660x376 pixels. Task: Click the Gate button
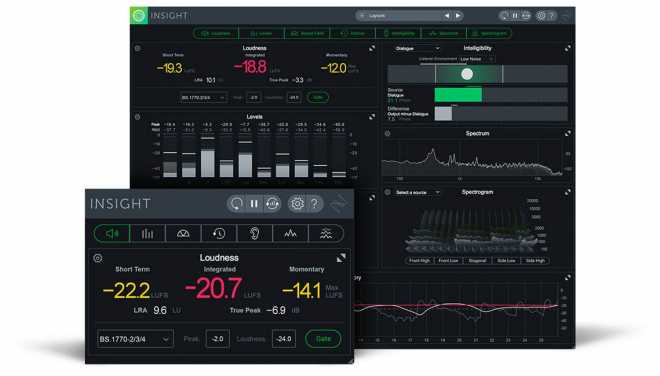point(323,339)
